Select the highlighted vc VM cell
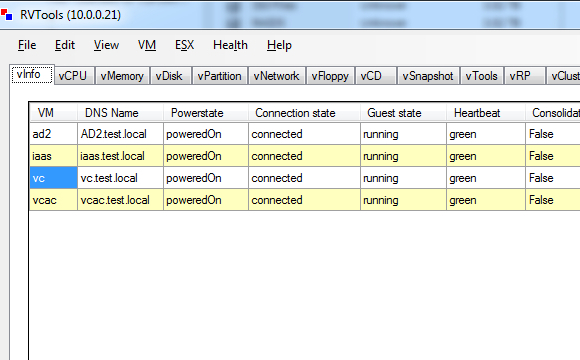This screenshot has width=580, height=360. coord(53,178)
